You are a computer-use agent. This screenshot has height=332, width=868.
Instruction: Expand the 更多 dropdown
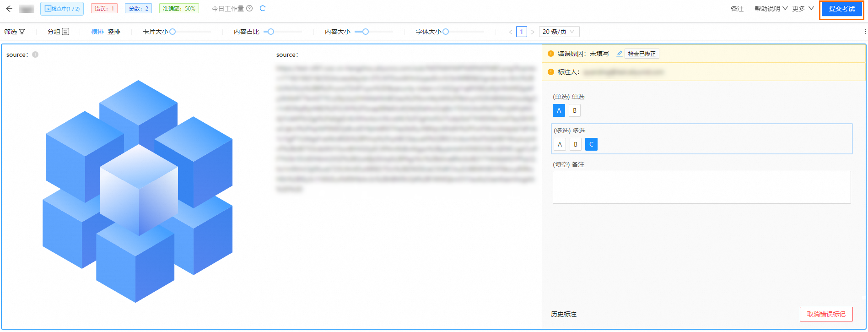pos(803,9)
